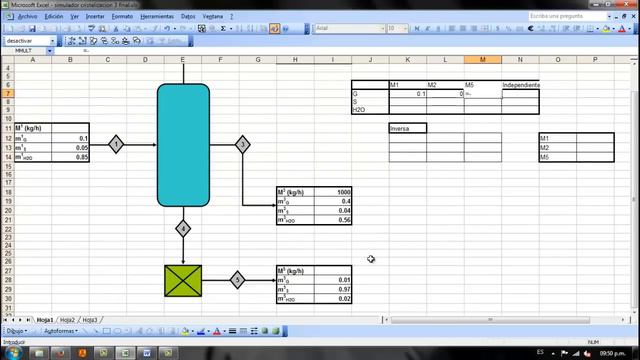
Task: Switch to the Hoja3 sheet tab
Action: pyautogui.click(x=90, y=320)
